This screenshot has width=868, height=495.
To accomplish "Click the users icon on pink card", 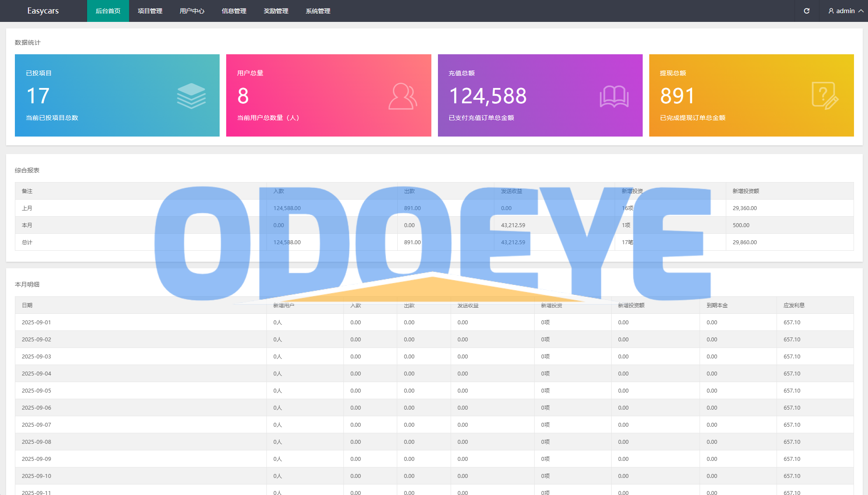I will [402, 96].
